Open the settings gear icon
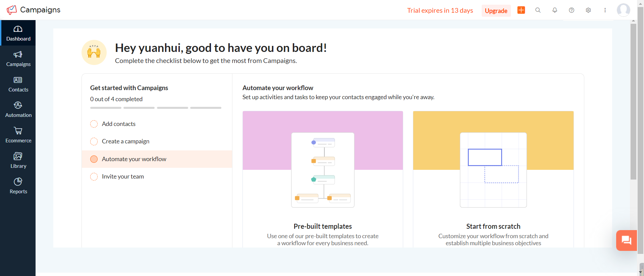644x276 pixels. (x=588, y=10)
